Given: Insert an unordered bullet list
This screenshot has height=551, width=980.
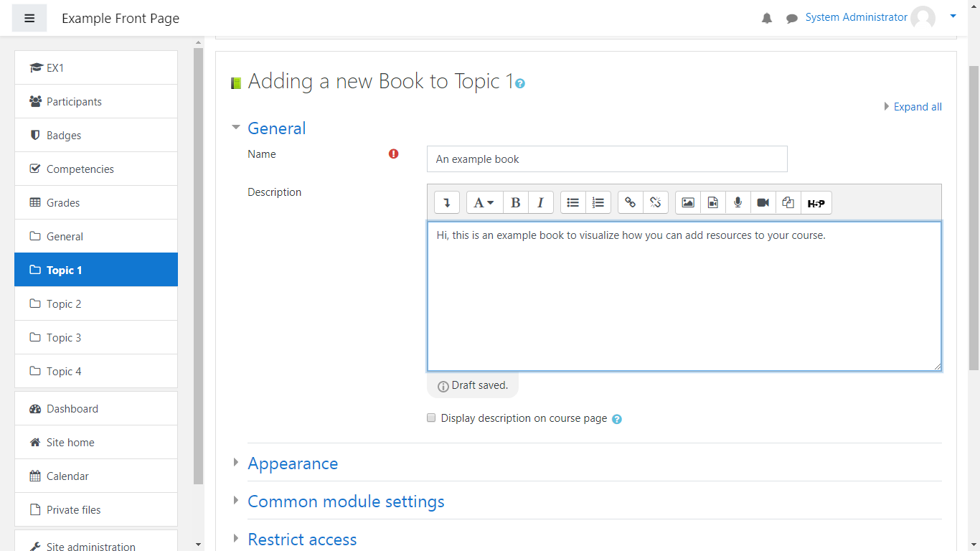Looking at the screenshot, I should [573, 203].
